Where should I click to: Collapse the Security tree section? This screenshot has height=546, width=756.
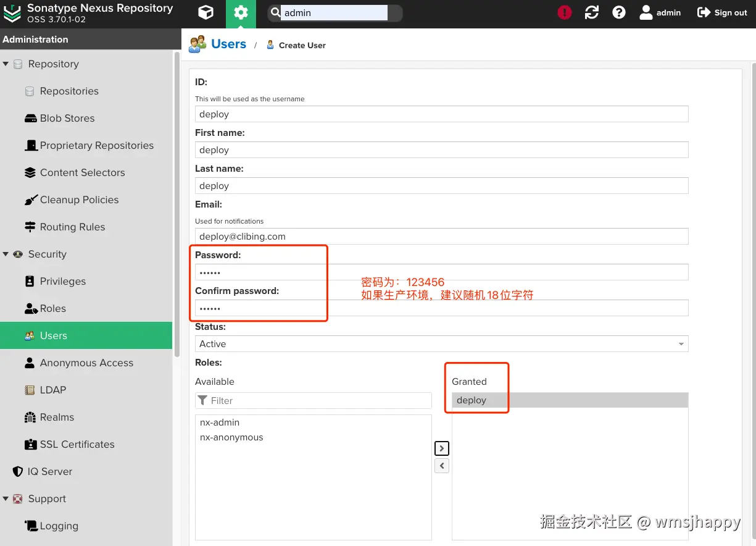(x=6, y=254)
